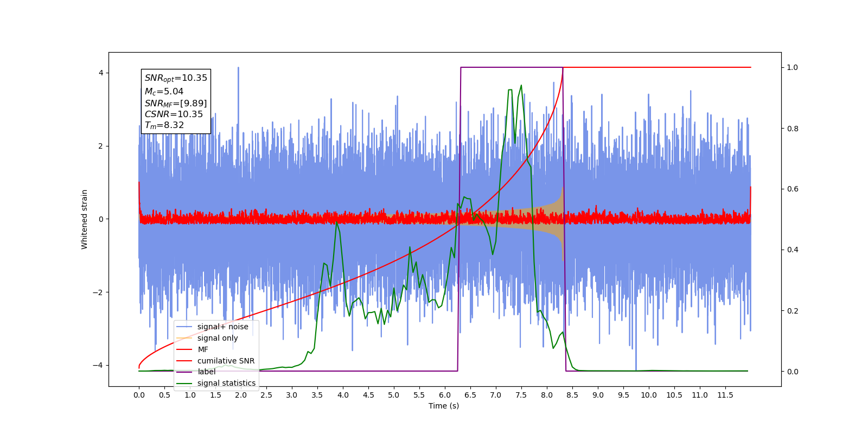Click the 0.0 tick on time axis
Screen dimensions: 868x434
139,395
